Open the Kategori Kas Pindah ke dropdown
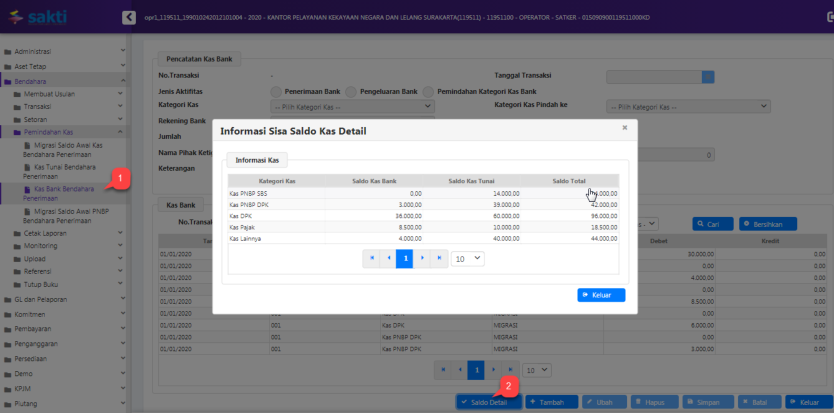Viewport: 834px width, 413px height. [x=688, y=106]
